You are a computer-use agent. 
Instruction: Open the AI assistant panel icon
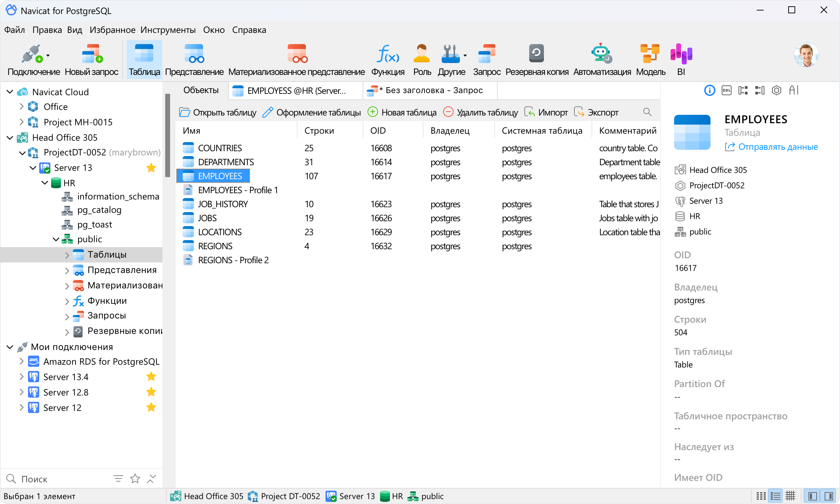coord(793,91)
